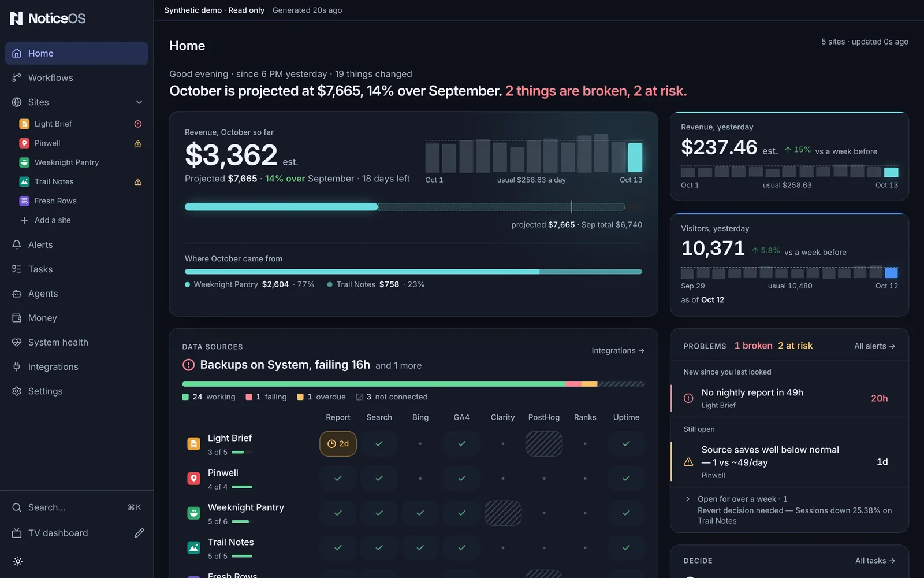Click the TV dashboard edit pencil icon

tap(139, 533)
